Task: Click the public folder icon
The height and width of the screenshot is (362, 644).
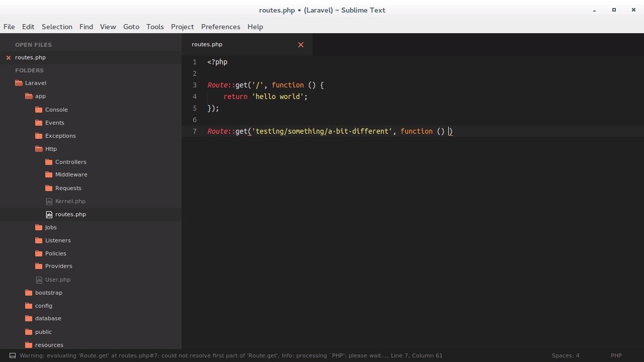Action: (28, 331)
